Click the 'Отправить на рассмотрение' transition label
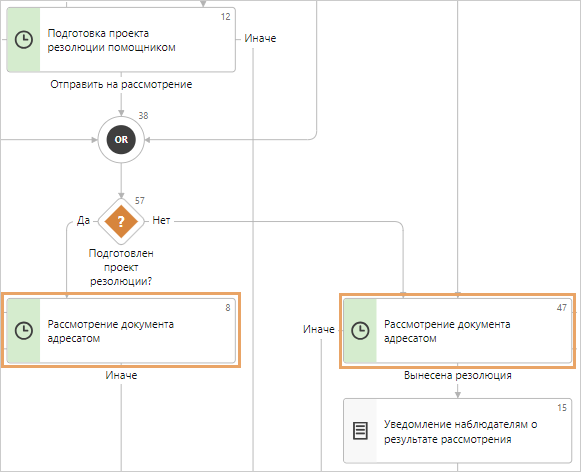The image size is (581, 472). click(121, 84)
